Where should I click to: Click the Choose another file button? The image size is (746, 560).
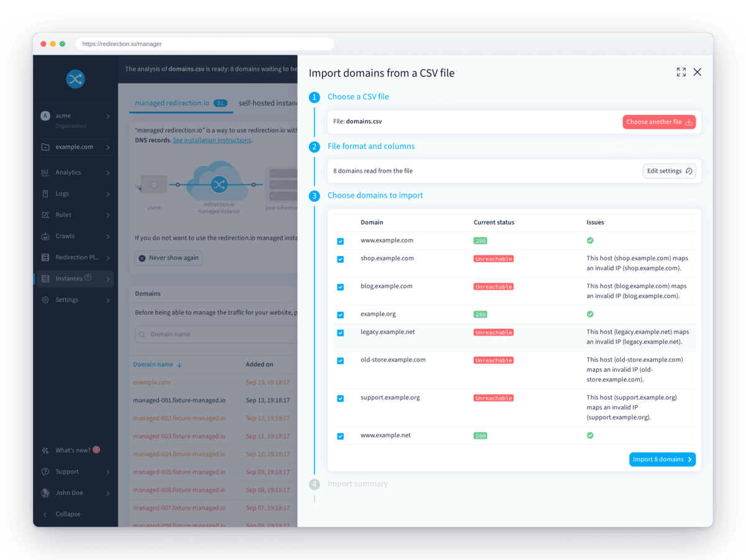pos(659,122)
